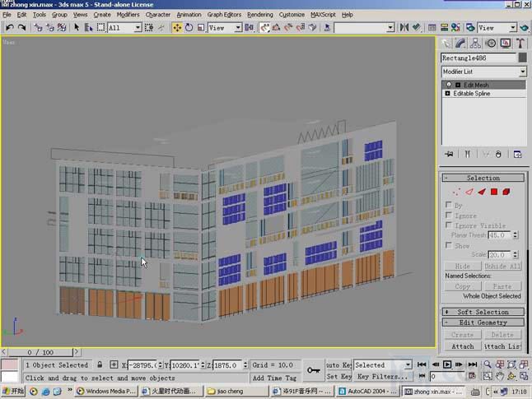Enable the Show Normals checkbox
This screenshot has width=532, height=399.
[x=449, y=245]
